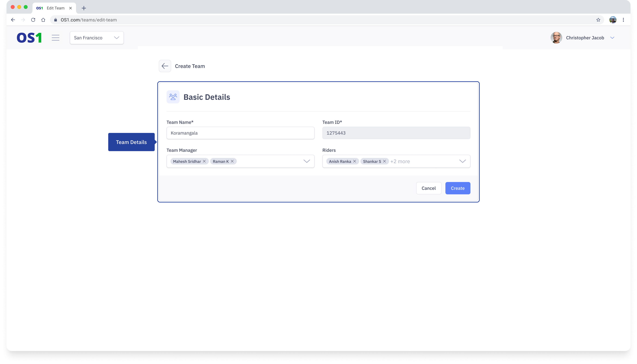The width and height of the screenshot is (637, 364).
Task: Reload the page in browser
Action: click(33, 20)
